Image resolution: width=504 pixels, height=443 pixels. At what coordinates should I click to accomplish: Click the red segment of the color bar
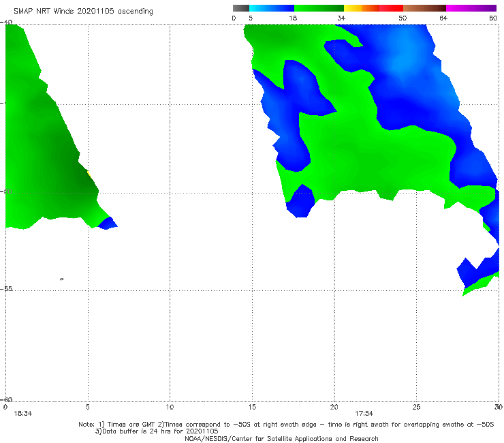coord(391,8)
